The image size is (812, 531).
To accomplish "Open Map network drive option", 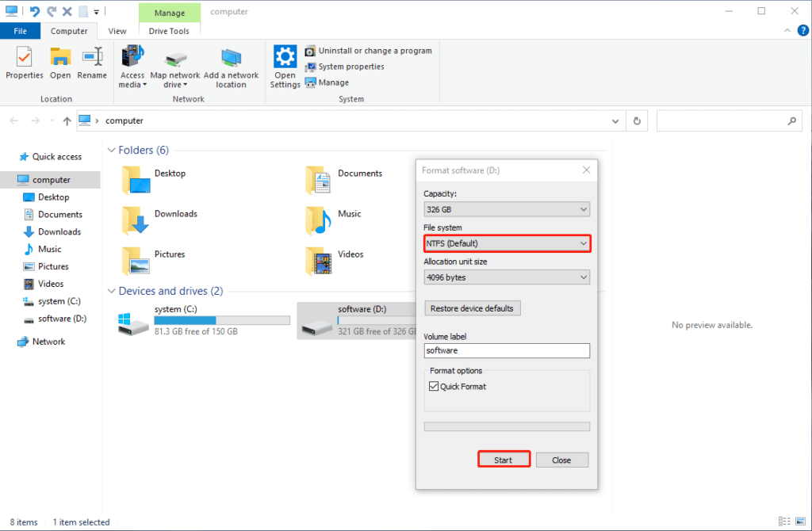I will coord(175,70).
